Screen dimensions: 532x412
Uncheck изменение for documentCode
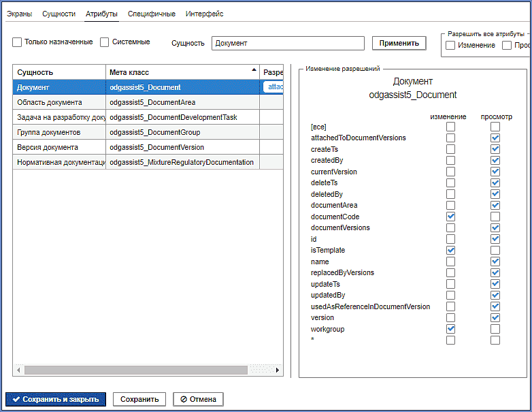[x=450, y=217]
